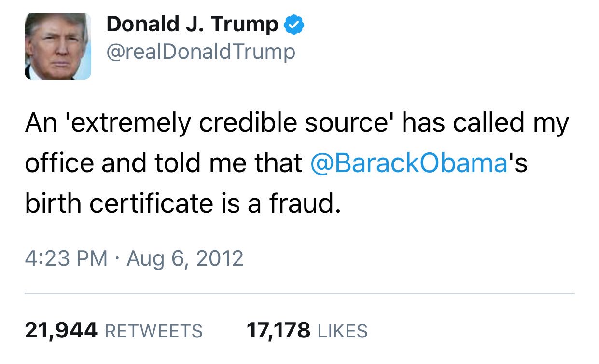599x364 pixels.
Task: Open the 17,178 likes count
Action: pyautogui.click(x=278, y=331)
